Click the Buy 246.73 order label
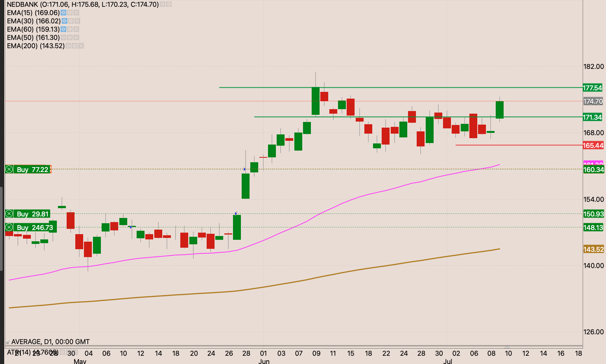The width and height of the screenshot is (606, 364). [x=35, y=227]
